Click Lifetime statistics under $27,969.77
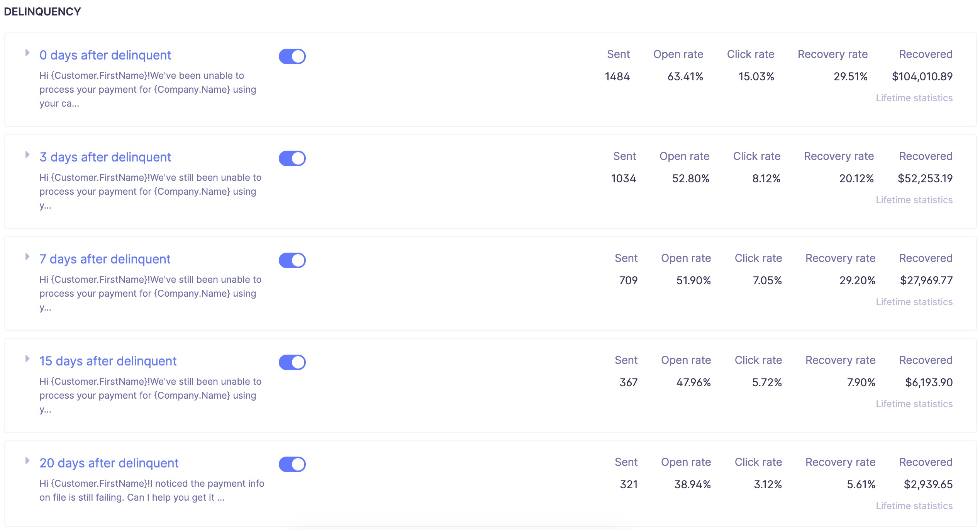The height and width of the screenshot is (530, 980). (914, 302)
